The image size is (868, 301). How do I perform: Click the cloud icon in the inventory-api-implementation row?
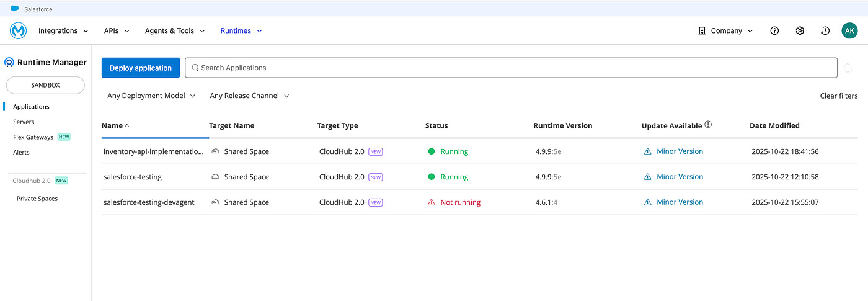215,151
